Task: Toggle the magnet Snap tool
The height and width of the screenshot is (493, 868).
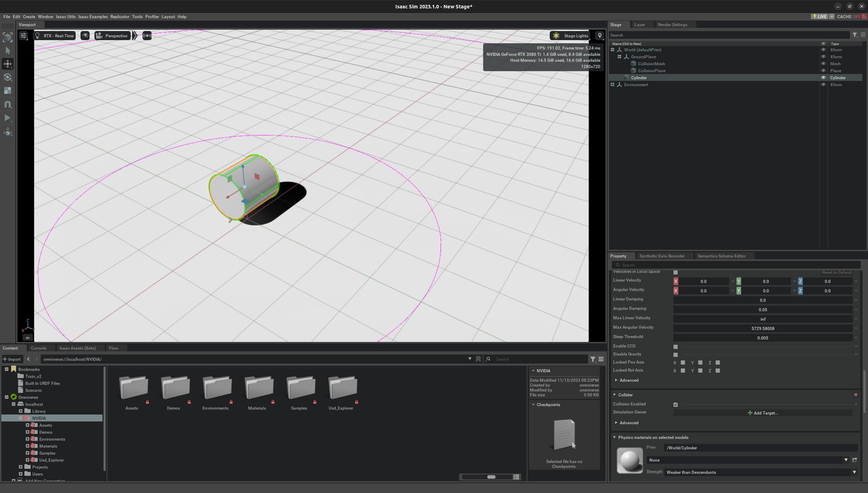Action: point(8,104)
